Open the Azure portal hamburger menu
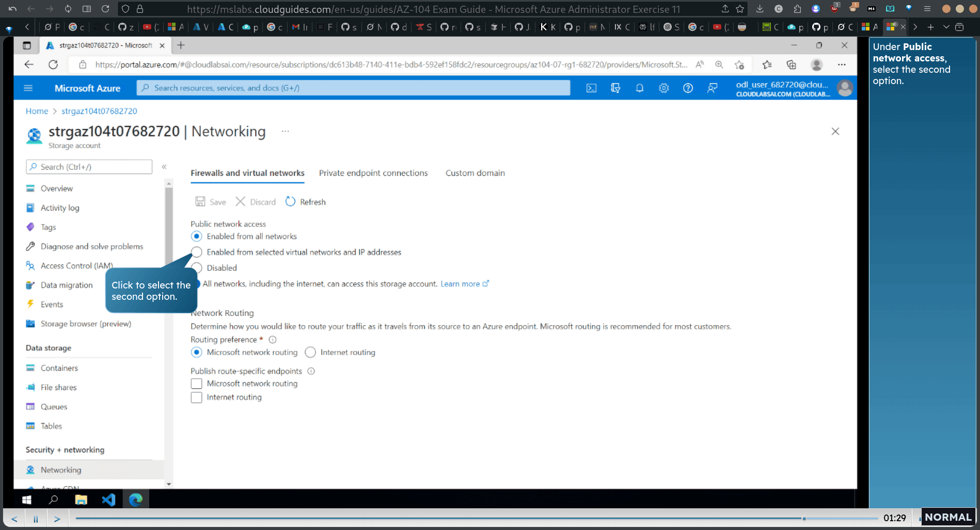Screen dimensions: 980x530 pyautogui.click(x=28, y=88)
